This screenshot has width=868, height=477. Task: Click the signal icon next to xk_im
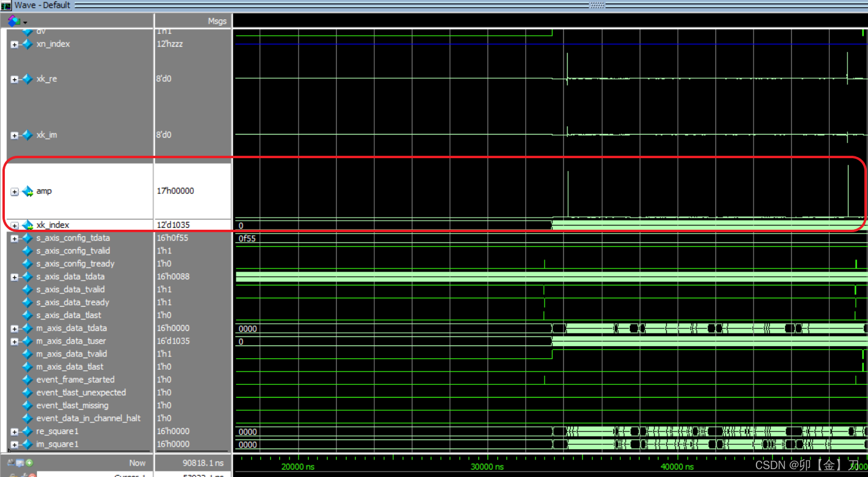pos(27,135)
